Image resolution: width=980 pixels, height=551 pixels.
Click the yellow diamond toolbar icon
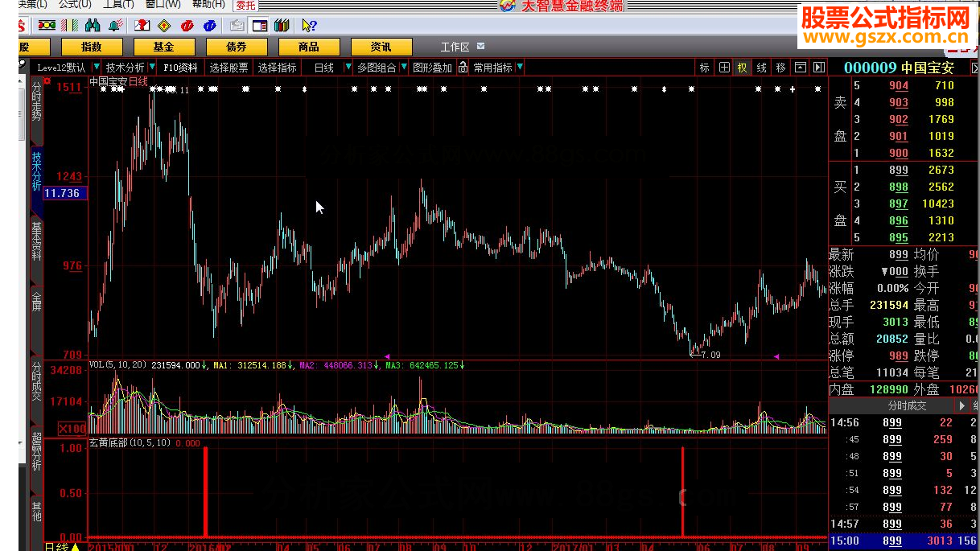coord(165,26)
